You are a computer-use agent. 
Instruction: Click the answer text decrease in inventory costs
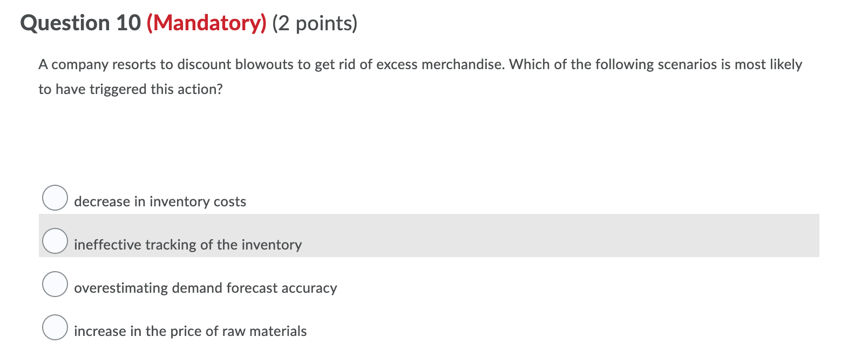pyautogui.click(x=159, y=201)
